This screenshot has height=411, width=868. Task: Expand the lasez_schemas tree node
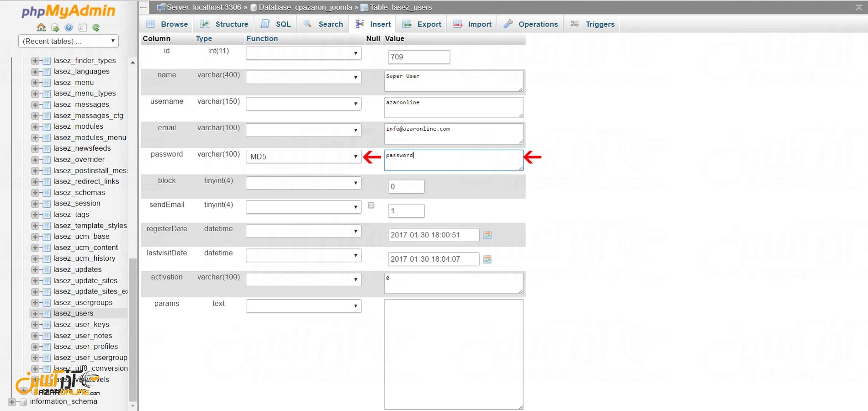[x=36, y=192]
